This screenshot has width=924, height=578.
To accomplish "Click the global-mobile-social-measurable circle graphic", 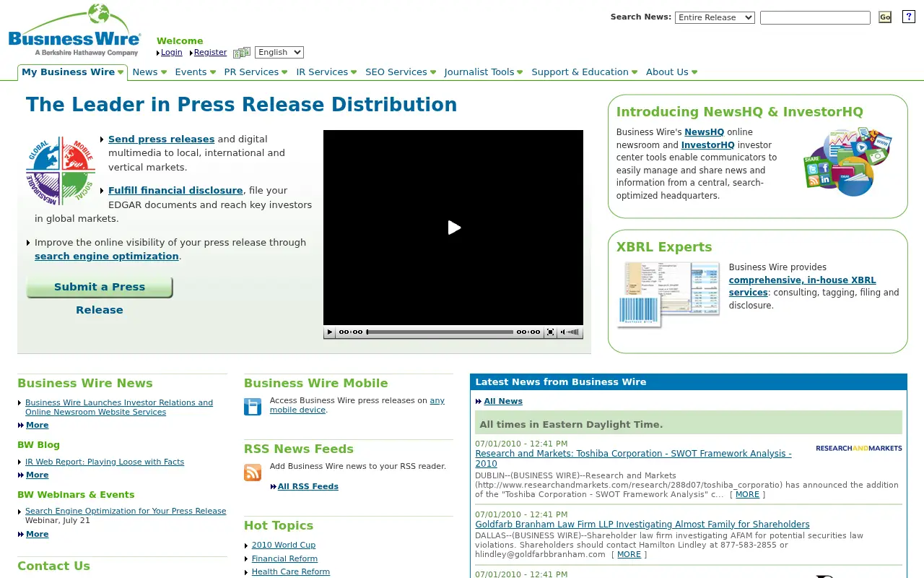I will pos(61,171).
